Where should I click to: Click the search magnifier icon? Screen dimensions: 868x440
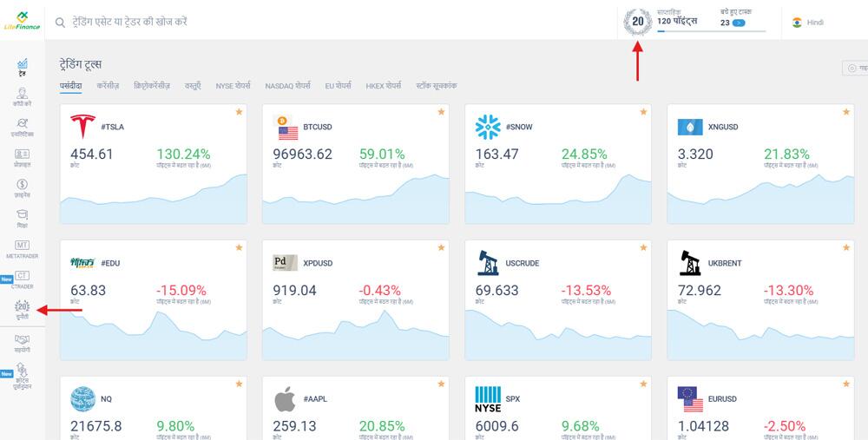coord(61,23)
